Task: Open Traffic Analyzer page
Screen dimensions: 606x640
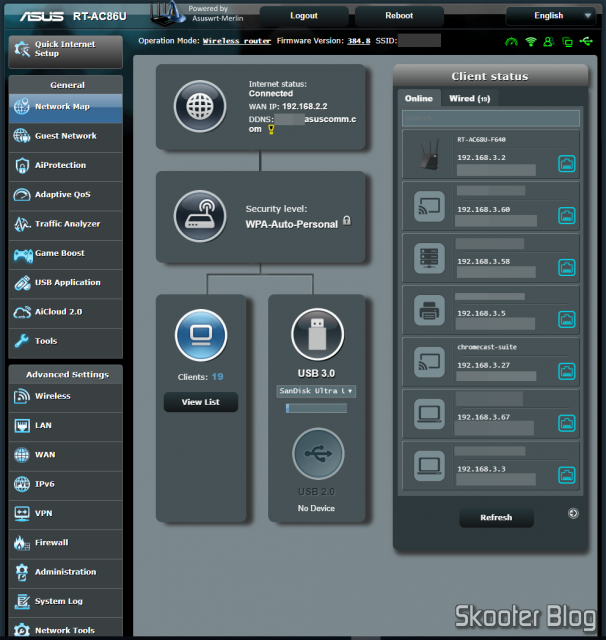Action: pos(66,224)
